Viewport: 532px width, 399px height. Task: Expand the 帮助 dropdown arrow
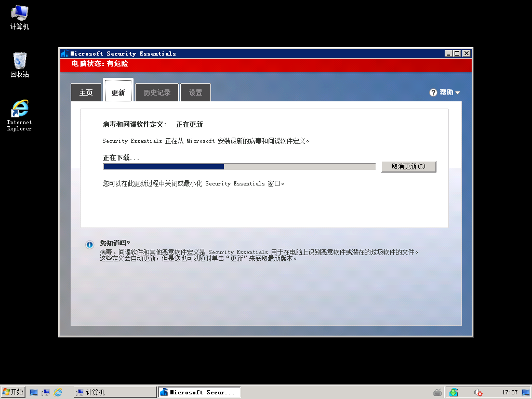click(x=458, y=92)
